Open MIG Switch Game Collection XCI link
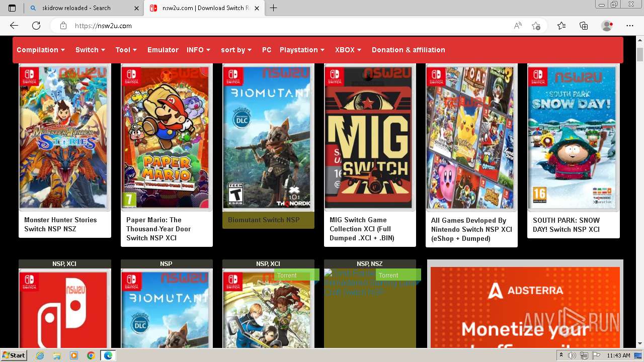The image size is (644, 362). pyautogui.click(x=362, y=229)
